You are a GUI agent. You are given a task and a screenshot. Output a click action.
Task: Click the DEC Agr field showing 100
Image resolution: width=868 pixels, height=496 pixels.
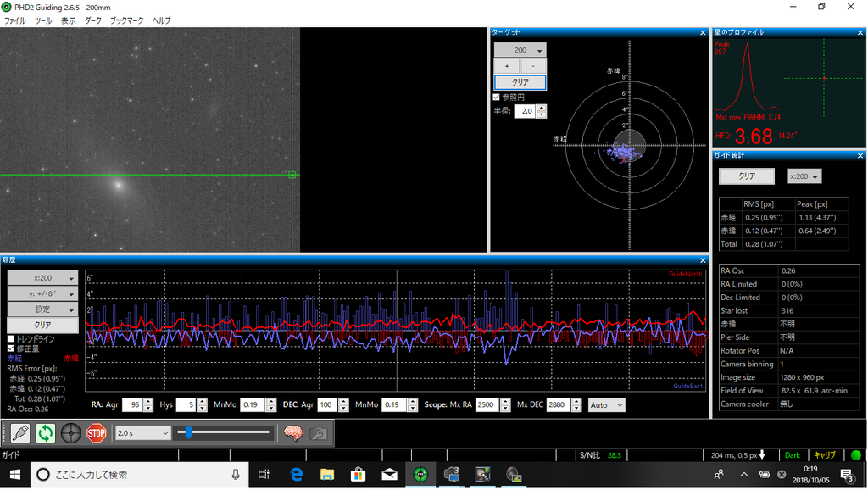coord(328,405)
